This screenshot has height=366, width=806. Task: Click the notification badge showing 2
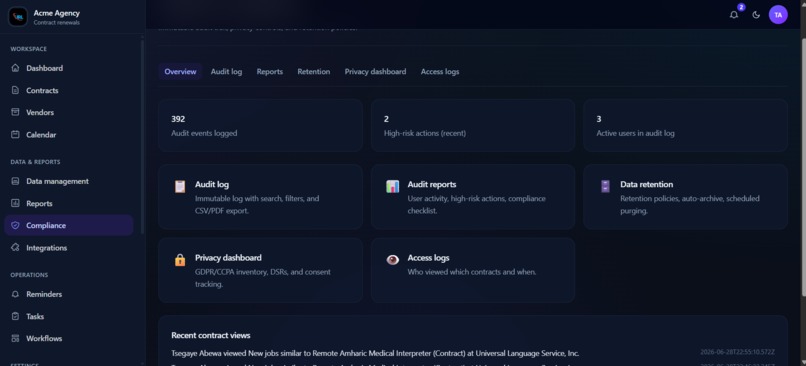click(741, 7)
